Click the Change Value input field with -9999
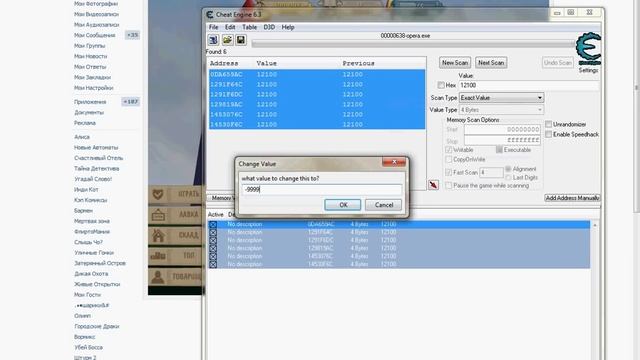640x360 pixels. tap(322, 189)
